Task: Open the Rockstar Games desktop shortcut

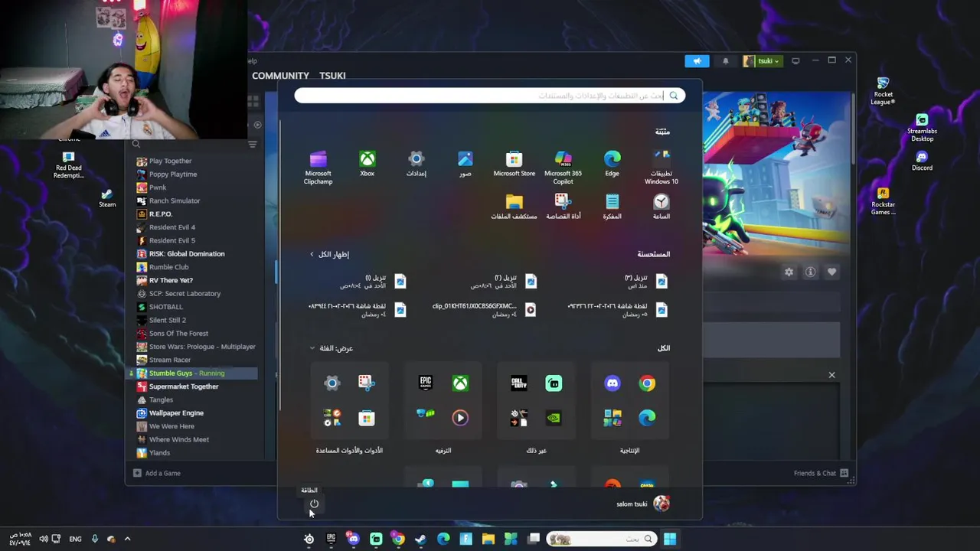Action: point(883,202)
